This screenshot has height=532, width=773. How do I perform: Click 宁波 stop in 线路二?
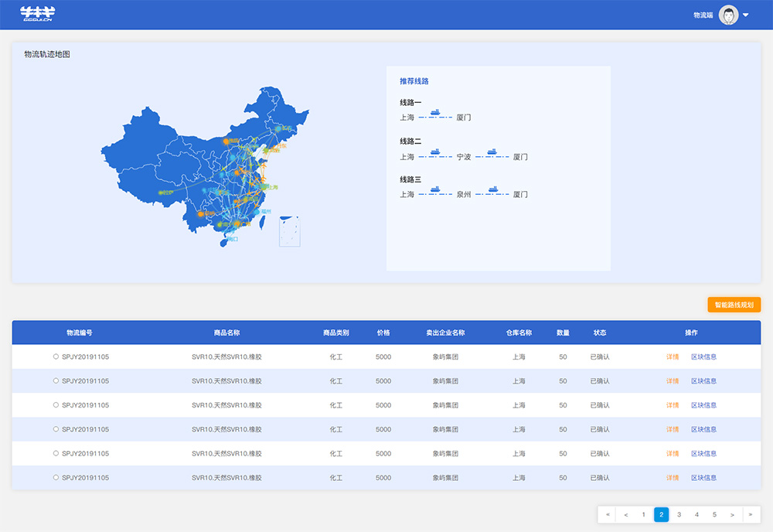463,157
